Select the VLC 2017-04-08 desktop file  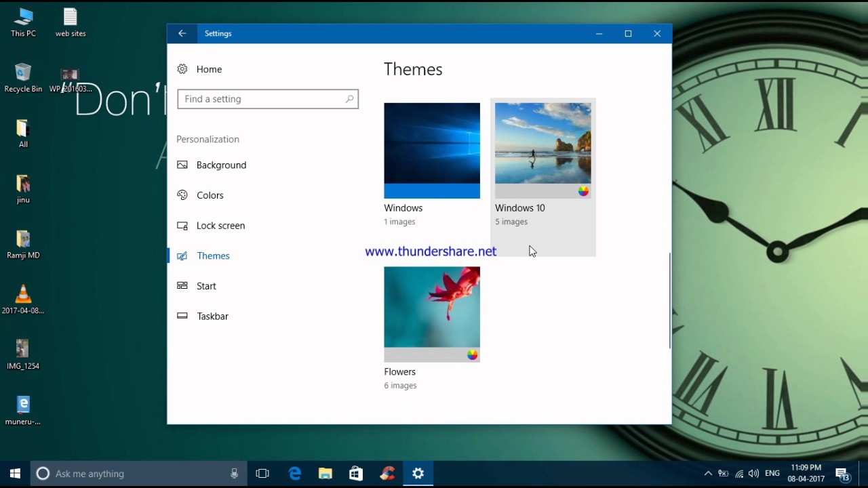pyautogui.click(x=23, y=300)
